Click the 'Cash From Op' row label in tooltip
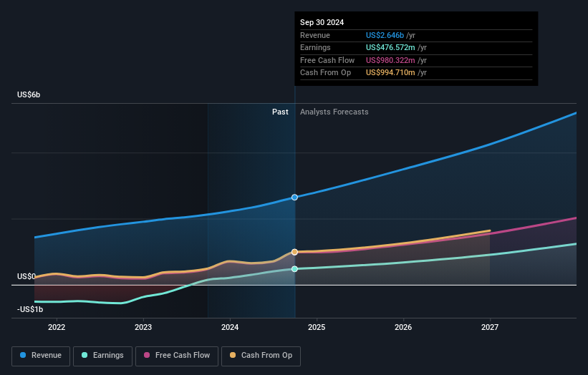 click(325, 73)
